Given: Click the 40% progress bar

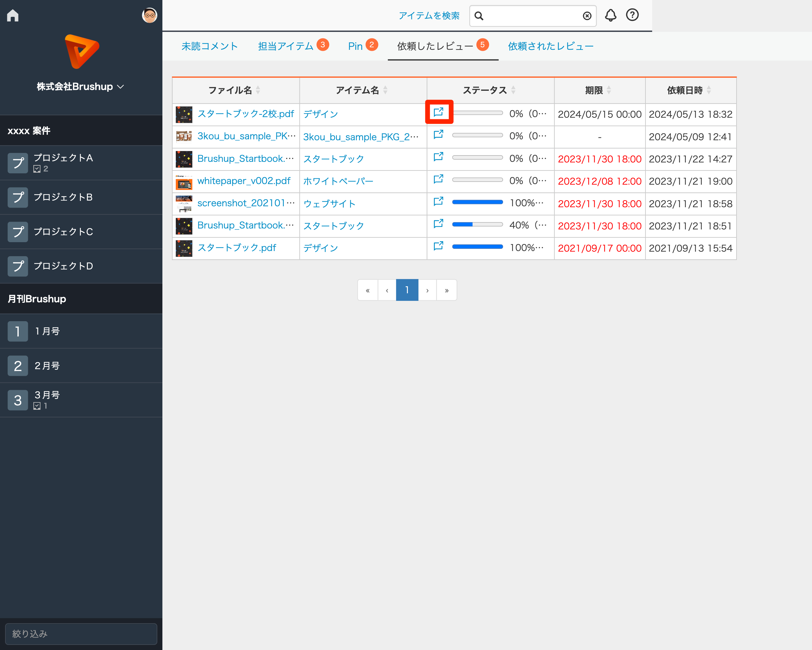Looking at the screenshot, I should tap(477, 225).
